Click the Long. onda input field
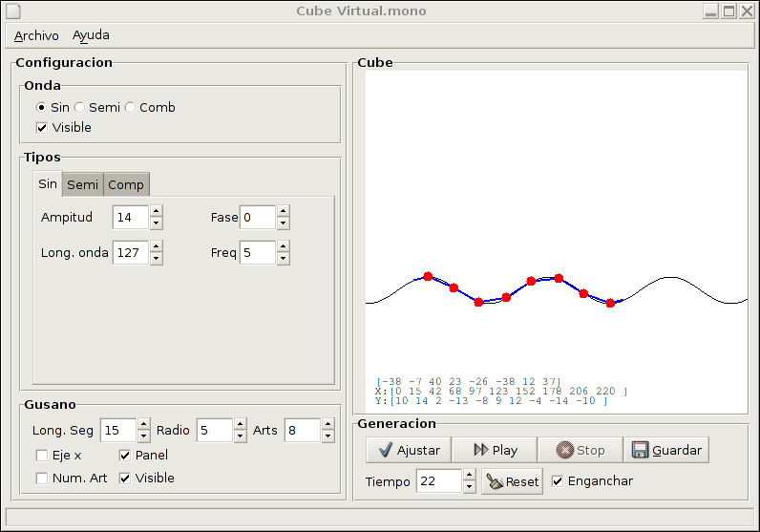760x532 pixels. (x=131, y=253)
